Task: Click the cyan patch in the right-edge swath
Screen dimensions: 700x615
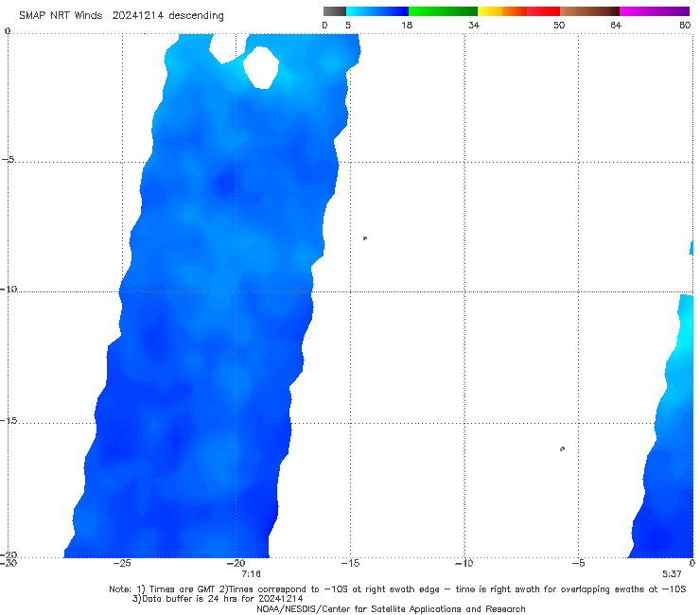Action: [x=686, y=330]
